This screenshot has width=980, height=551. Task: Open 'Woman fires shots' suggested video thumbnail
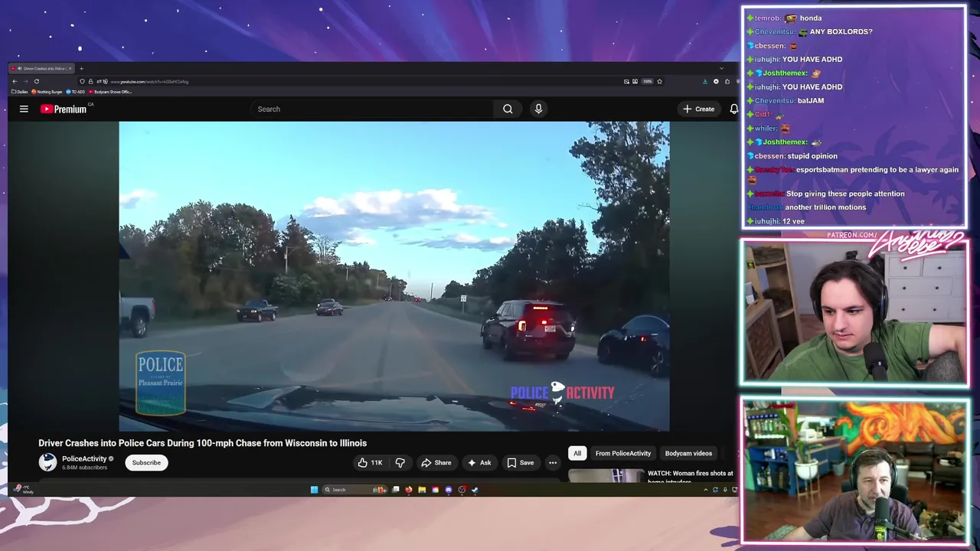coord(606,476)
